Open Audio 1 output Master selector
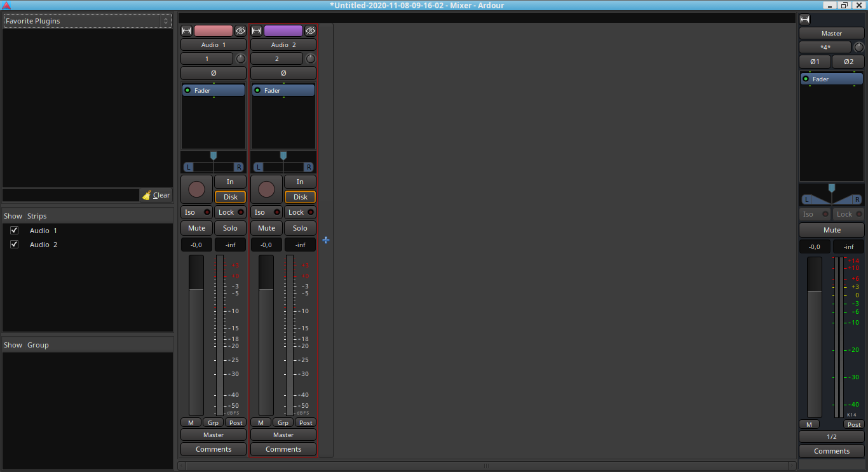Image resolution: width=868 pixels, height=472 pixels. coord(214,435)
